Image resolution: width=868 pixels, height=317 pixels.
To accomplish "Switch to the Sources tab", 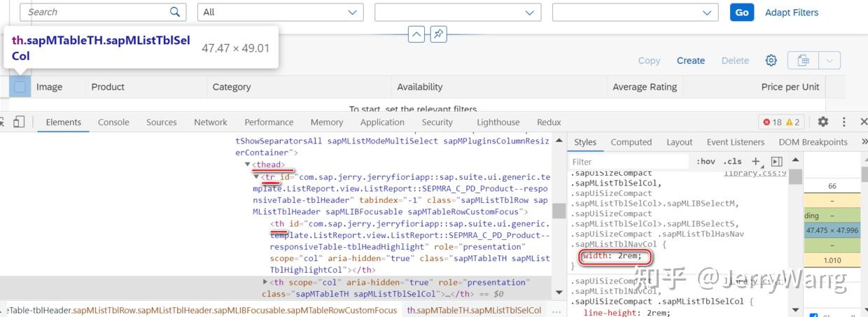I will [162, 122].
